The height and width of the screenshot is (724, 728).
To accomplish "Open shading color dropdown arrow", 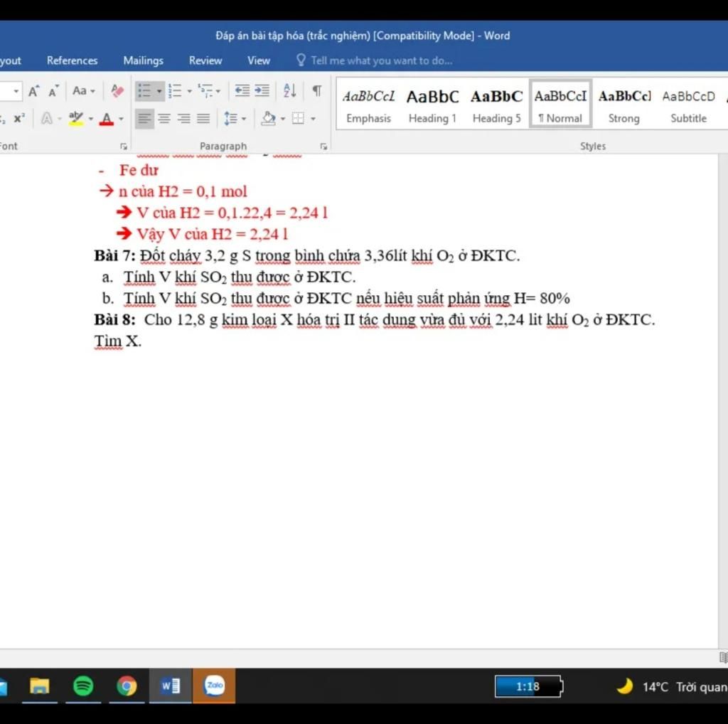I will pyautogui.click(x=283, y=119).
